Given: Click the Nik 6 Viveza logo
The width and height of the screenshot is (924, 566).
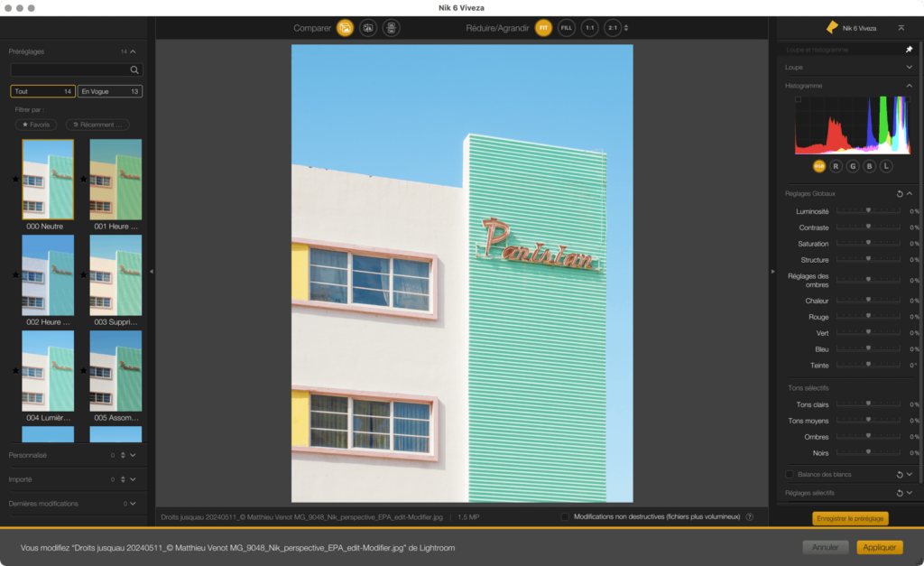Looking at the screenshot, I should tap(832, 28).
